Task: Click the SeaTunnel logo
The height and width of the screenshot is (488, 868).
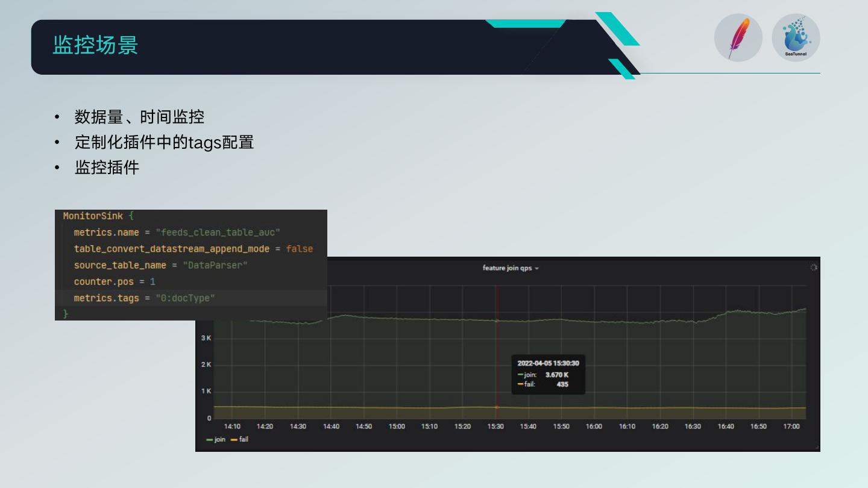Action: coord(796,38)
